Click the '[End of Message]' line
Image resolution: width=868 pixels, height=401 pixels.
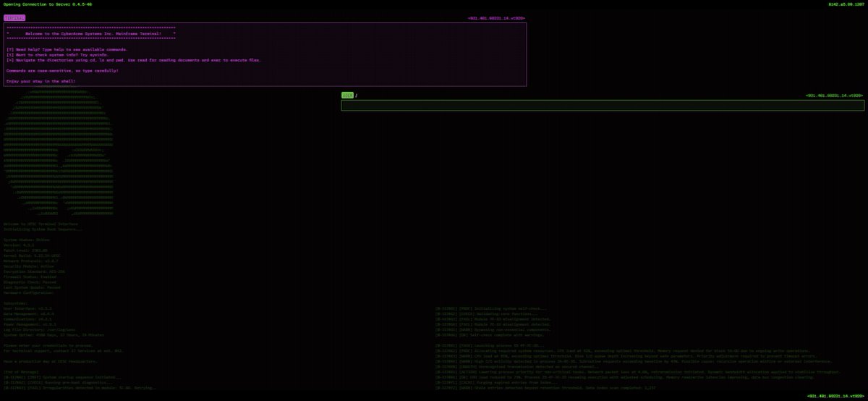coord(22,372)
